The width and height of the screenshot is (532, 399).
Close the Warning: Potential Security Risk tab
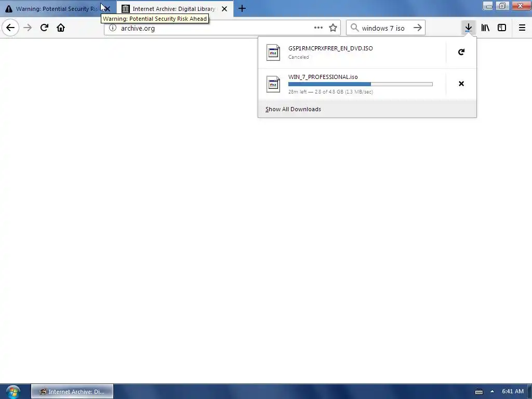tap(107, 9)
